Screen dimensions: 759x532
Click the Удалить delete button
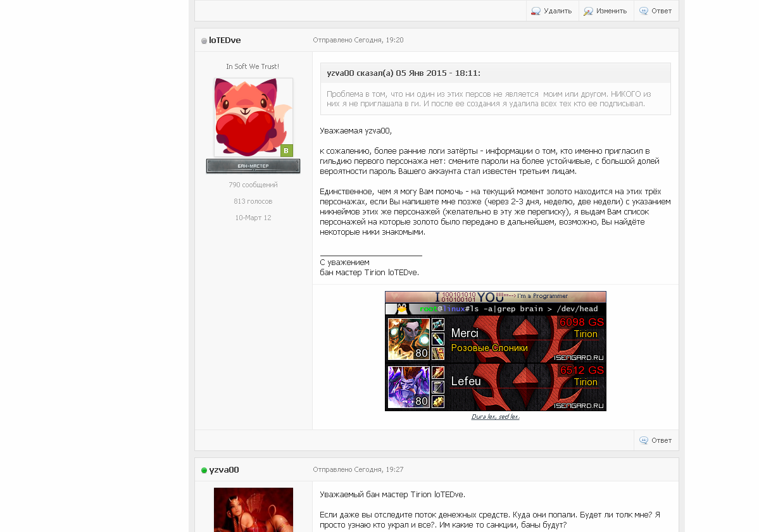[x=552, y=11]
